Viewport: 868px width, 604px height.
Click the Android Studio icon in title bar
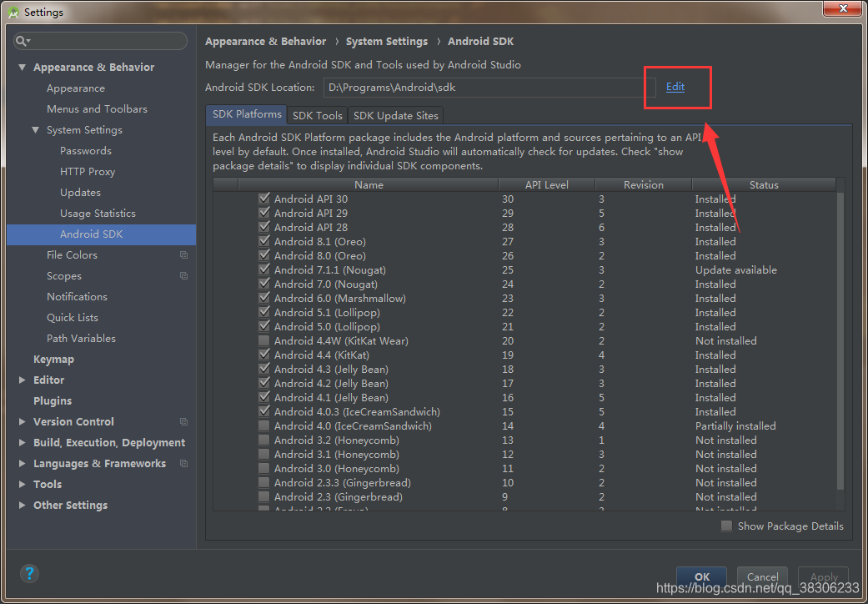coord(14,12)
